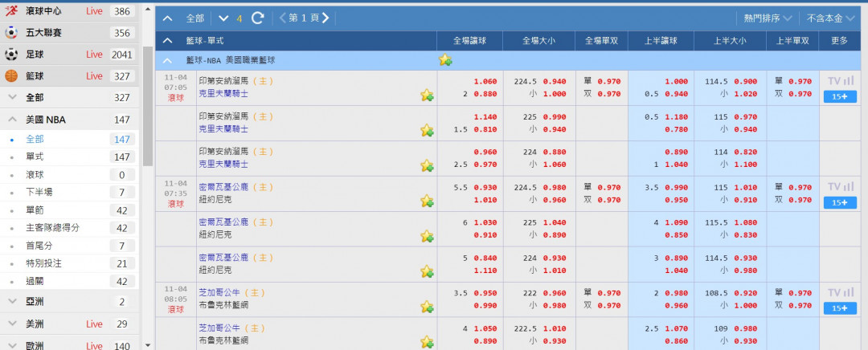Select the 首尾分 sidebar item
The width and height of the screenshot is (868, 350).
(69, 246)
